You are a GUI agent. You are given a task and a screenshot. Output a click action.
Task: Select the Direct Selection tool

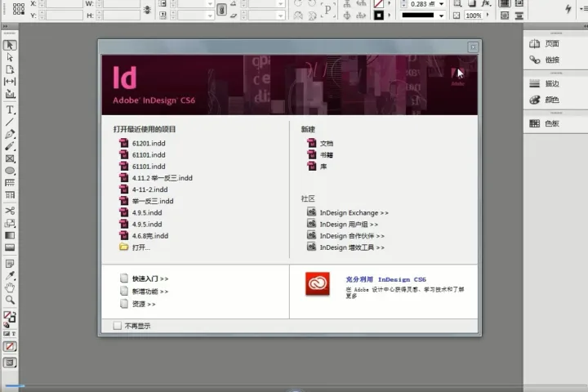10,57
